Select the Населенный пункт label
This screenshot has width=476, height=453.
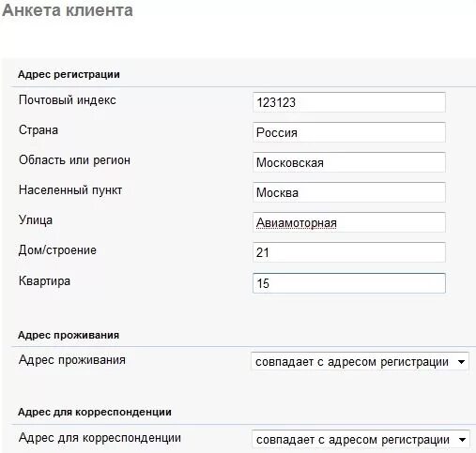point(70,190)
